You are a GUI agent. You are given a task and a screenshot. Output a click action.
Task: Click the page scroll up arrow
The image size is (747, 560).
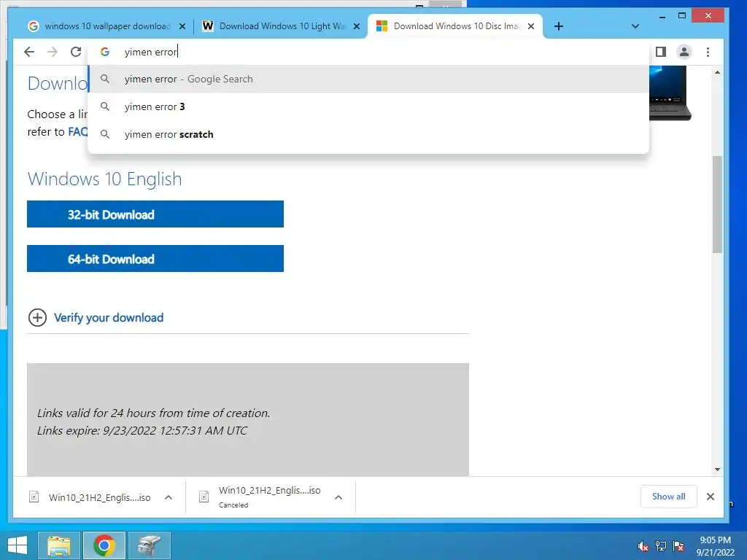point(718,72)
